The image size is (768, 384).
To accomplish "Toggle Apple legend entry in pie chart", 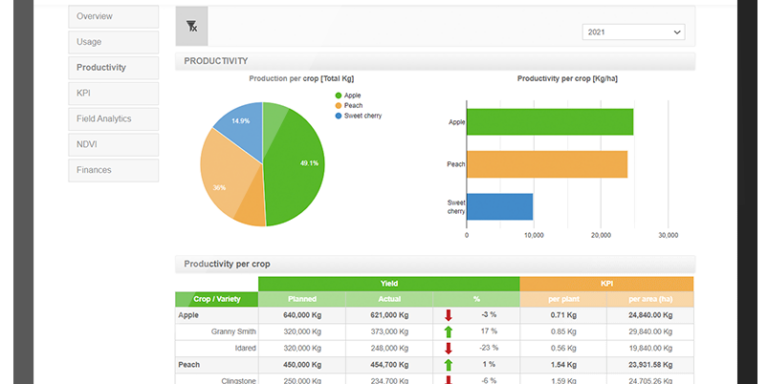I will (x=348, y=96).
